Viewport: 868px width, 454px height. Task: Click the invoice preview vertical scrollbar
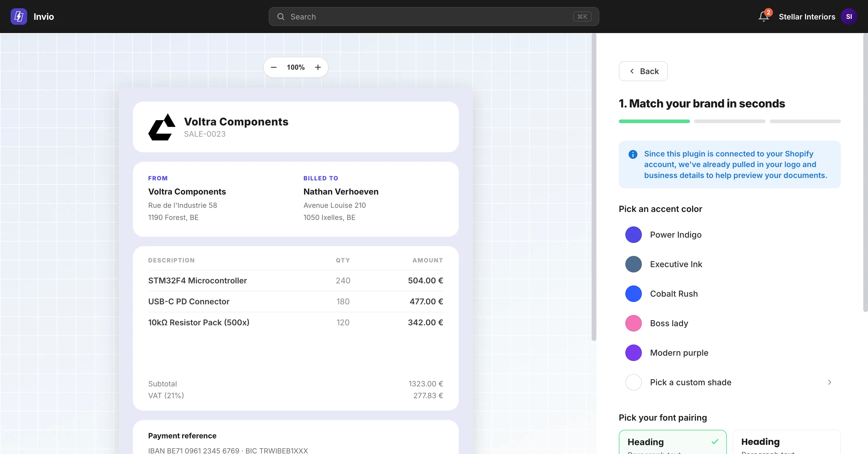594,187
